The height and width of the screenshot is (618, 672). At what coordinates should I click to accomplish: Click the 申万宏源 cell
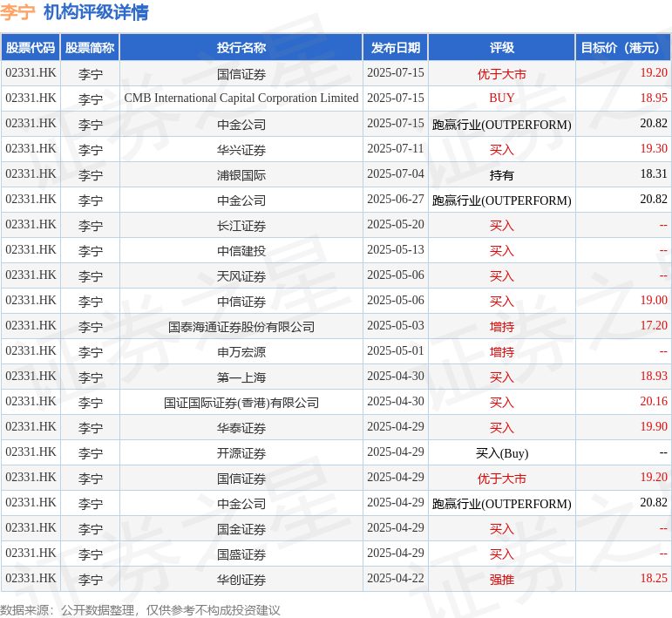point(241,352)
